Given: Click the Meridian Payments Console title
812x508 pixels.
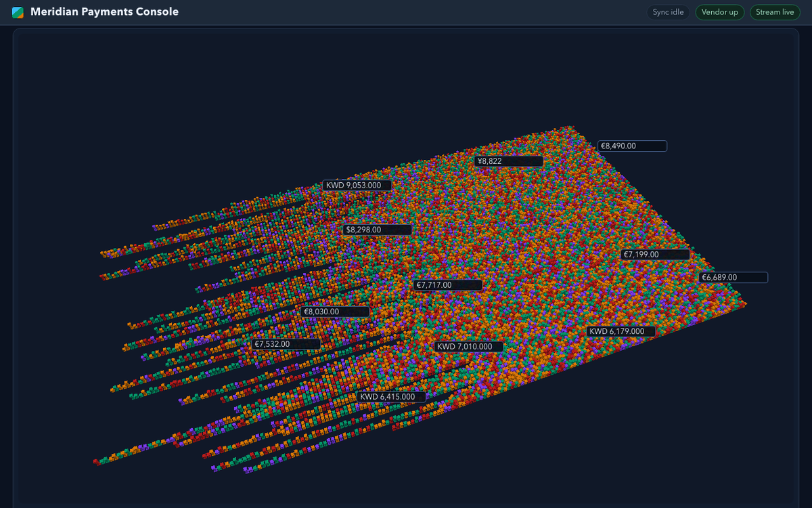Looking at the screenshot, I should pos(105,12).
